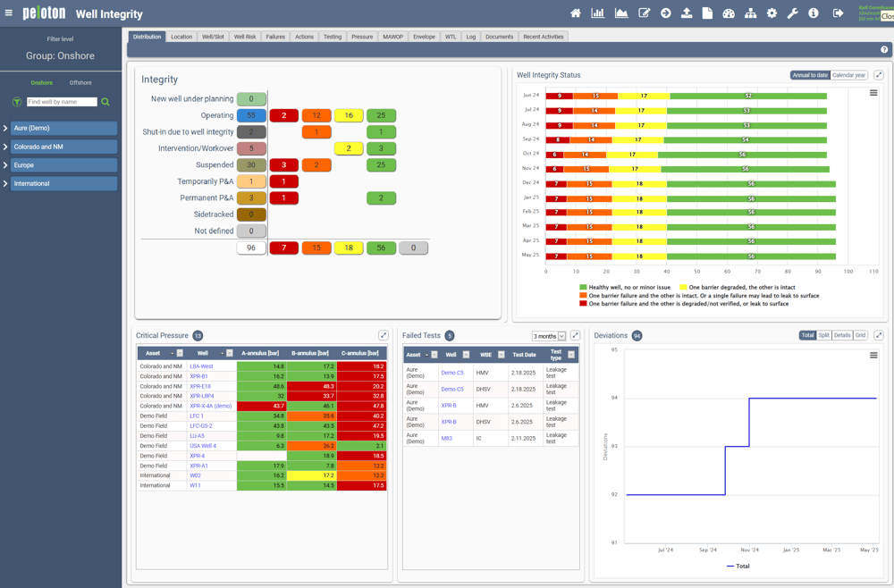Click the Find well by name search field
Image resolution: width=894 pixels, height=588 pixels.
click(63, 101)
